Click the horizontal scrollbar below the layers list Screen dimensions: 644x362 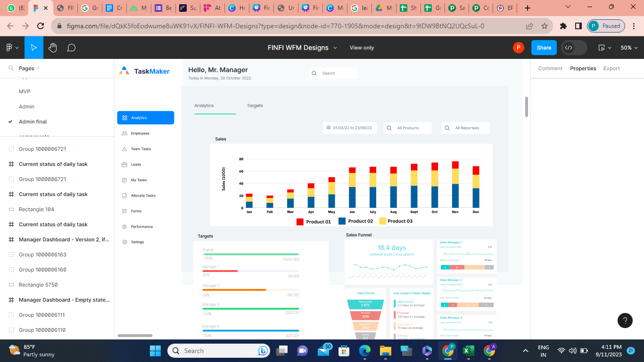[134, 335]
